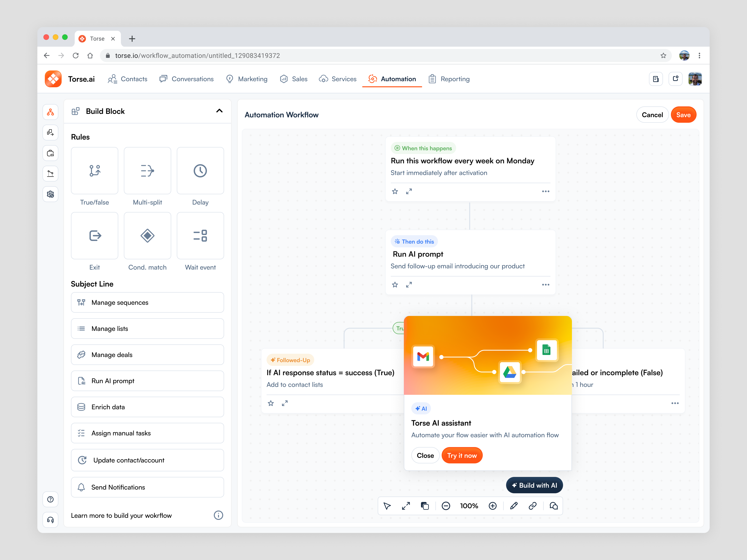Open more options on 'Run this workflow' card

coord(546,191)
